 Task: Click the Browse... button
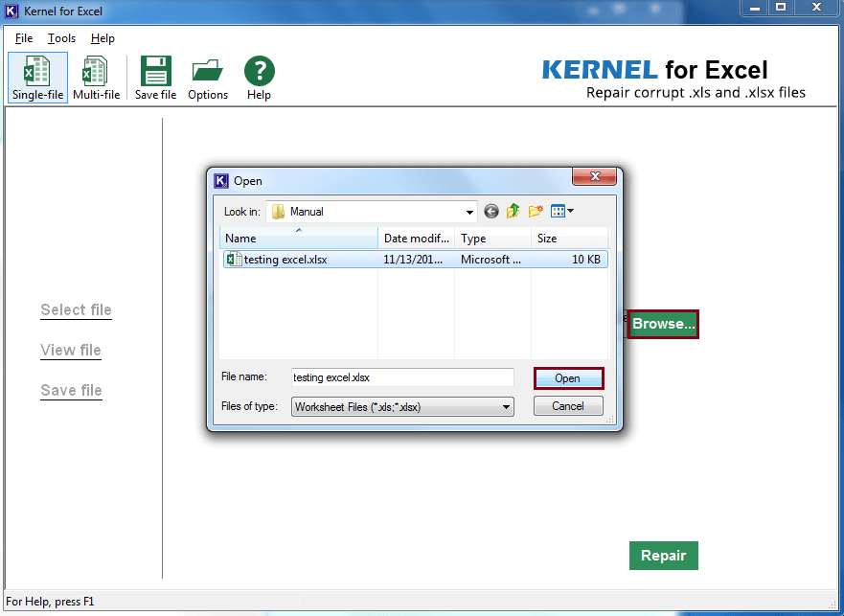click(663, 324)
